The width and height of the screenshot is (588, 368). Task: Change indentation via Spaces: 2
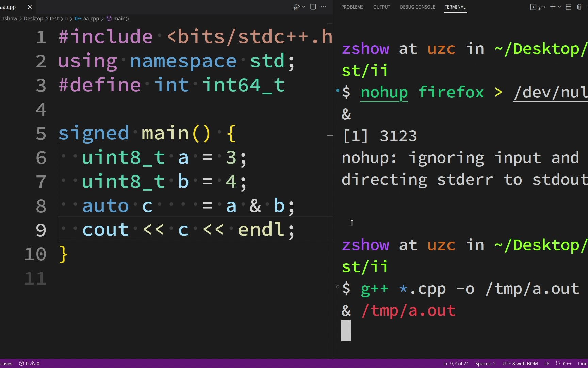pos(485,364)
